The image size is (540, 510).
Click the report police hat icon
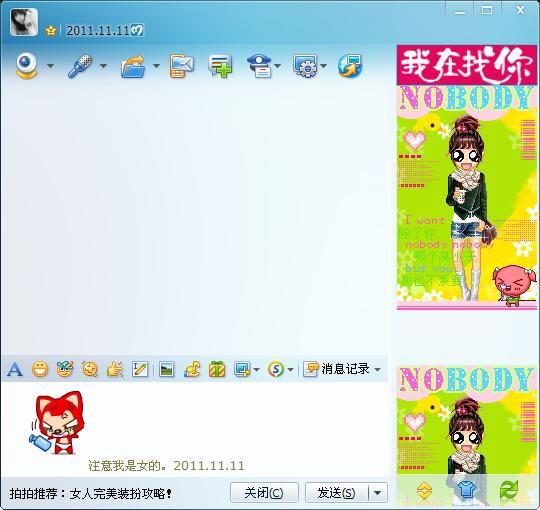pyautogui.click(x=260, y=66)
